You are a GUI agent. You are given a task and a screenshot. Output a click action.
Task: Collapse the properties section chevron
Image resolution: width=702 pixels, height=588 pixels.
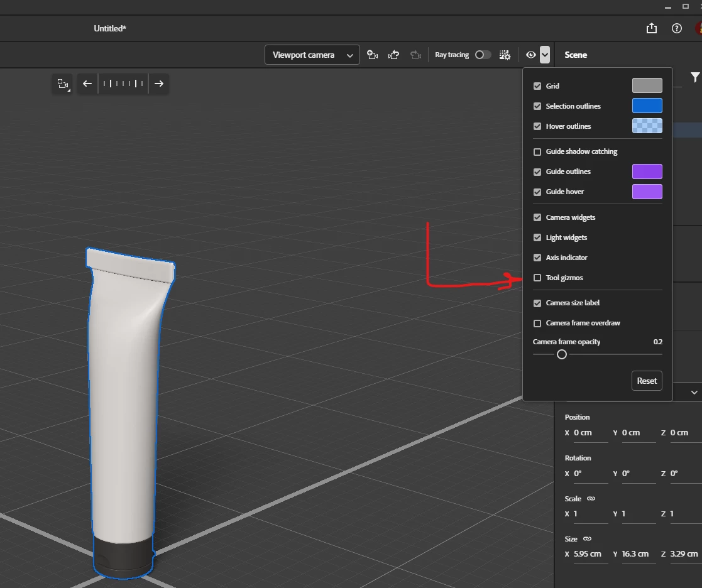click(x=694, y=393)
